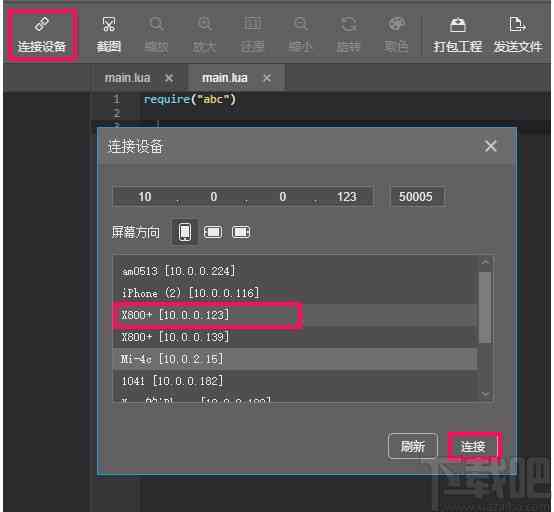The width and height of the screenshot is (554, 512).
Task: Switch to the first main.lua tab
Action: 127,78
